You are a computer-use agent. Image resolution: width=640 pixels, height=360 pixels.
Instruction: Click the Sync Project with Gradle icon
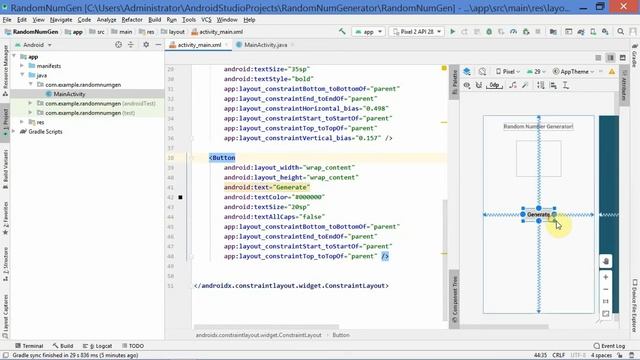pos(581,31)
